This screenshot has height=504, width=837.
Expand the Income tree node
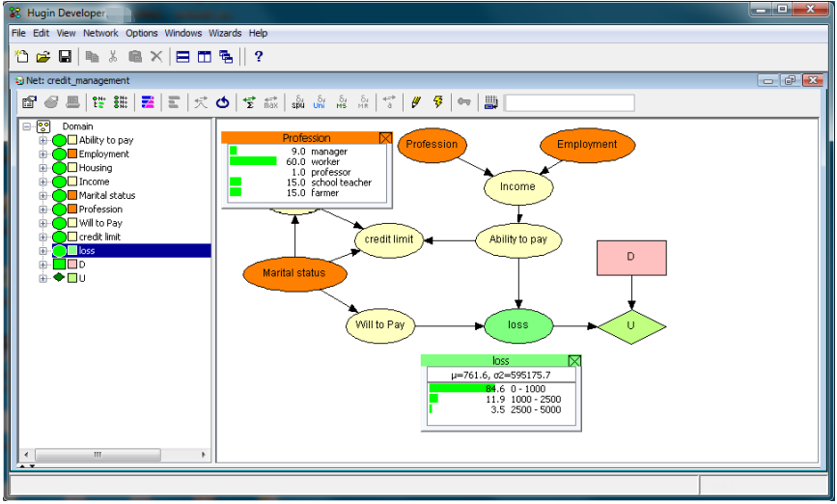click(x=43, y=182)
